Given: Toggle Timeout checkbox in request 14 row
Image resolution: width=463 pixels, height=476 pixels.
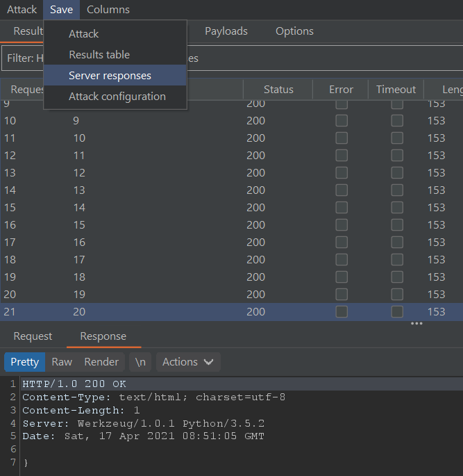Looking at the screenshot, I should (x=397, y=190).
